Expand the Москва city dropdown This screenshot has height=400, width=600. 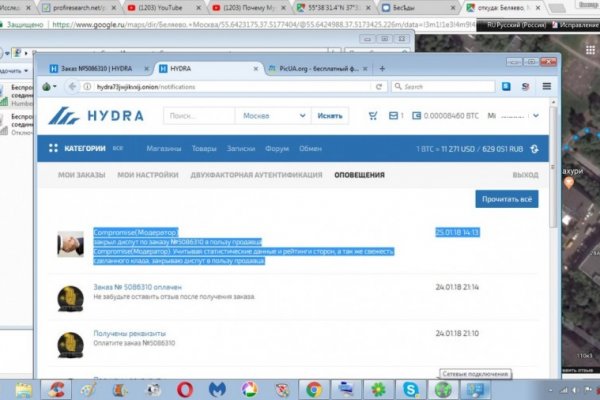click(x=267, y=116)
